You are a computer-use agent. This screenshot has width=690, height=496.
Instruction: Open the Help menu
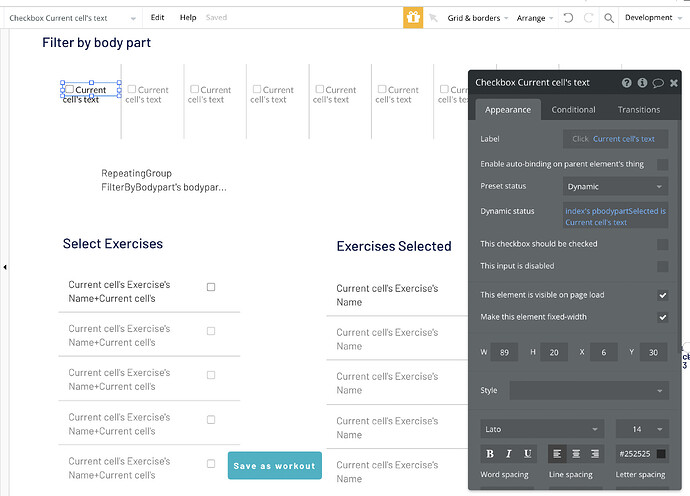188,18
